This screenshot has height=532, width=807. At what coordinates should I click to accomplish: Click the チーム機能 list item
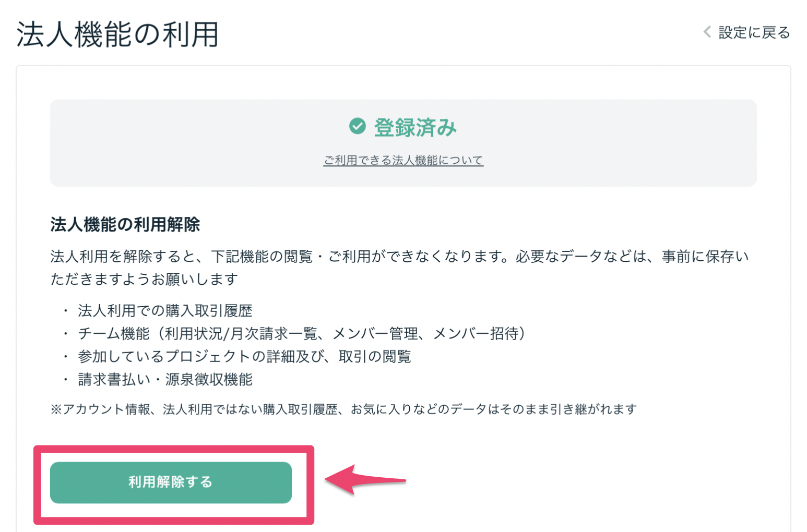[301, 334]
